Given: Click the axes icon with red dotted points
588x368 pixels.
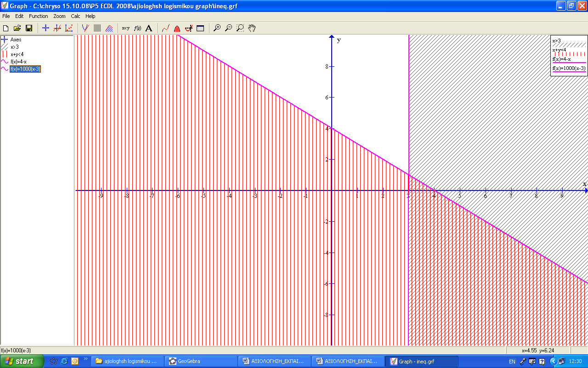Looking at the screenshot, I should (x=69, y=28).
